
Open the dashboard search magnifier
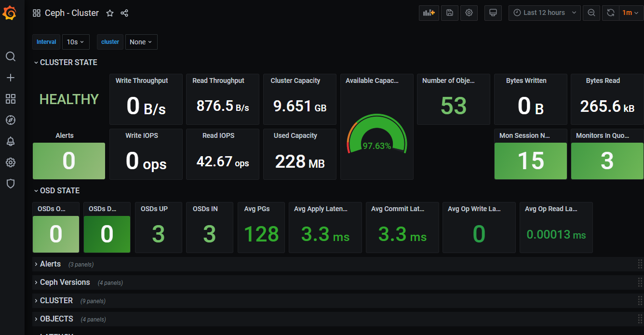tap(11, 56)
